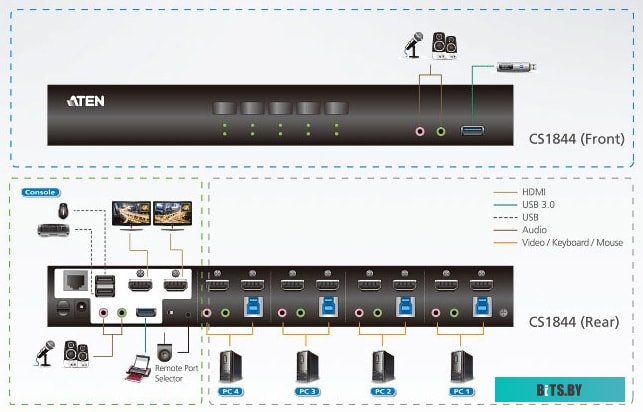
Task: Click the CS1844 (Rear) label
Action: click(574, 322)
